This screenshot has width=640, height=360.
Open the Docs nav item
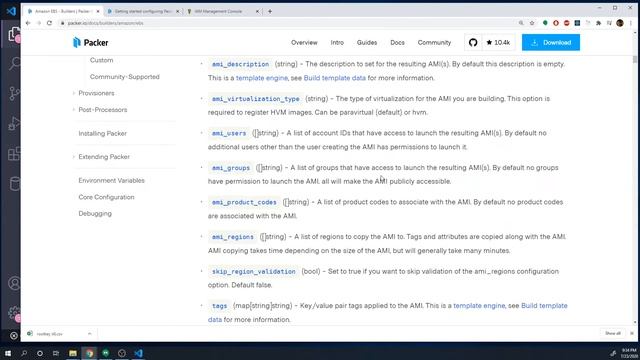pos(397,42)
